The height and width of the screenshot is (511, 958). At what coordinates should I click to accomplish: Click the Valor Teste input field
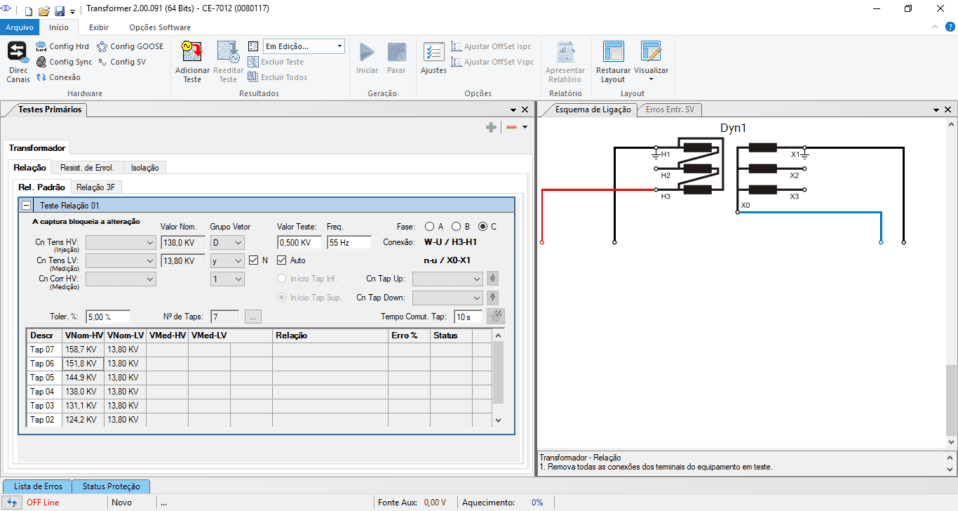point(298,242)
